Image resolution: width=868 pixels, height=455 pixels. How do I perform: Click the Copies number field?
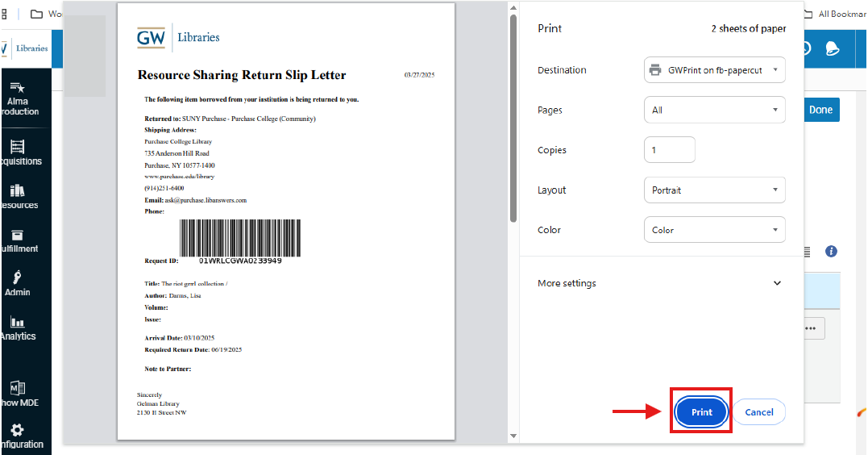[669, 150]
